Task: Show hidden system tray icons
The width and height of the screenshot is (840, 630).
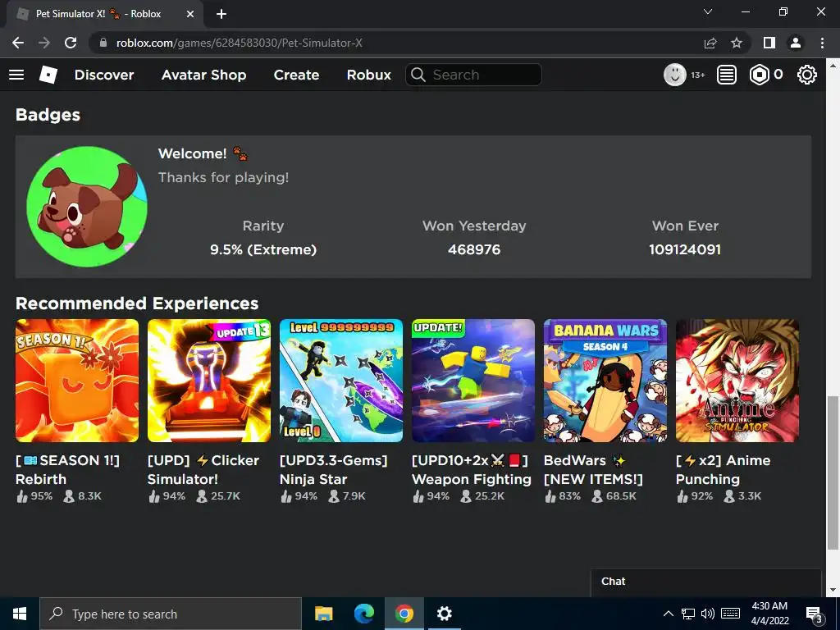Action: (x=668, y=614)
